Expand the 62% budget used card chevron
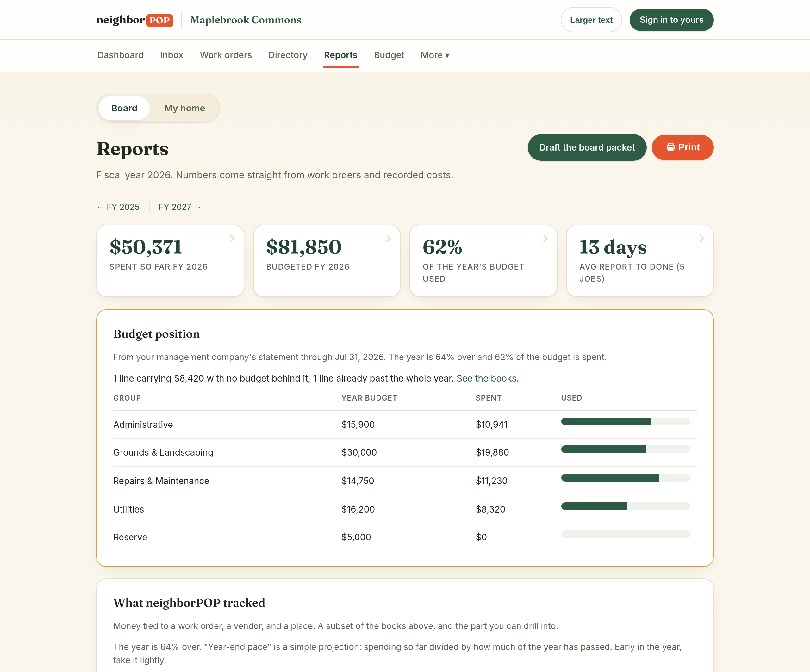Image resolution: width=810 pixels, height=672 pixels. (x=545, y=239)
